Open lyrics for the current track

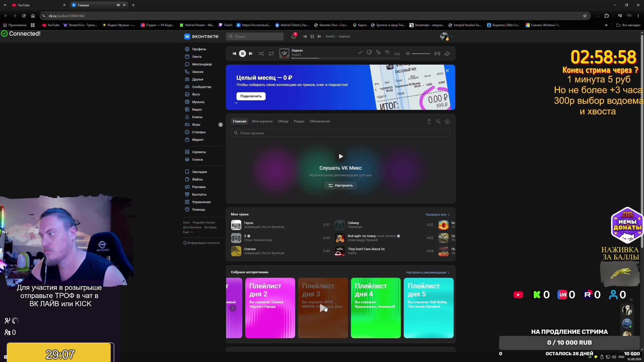[x=387, y=53]
